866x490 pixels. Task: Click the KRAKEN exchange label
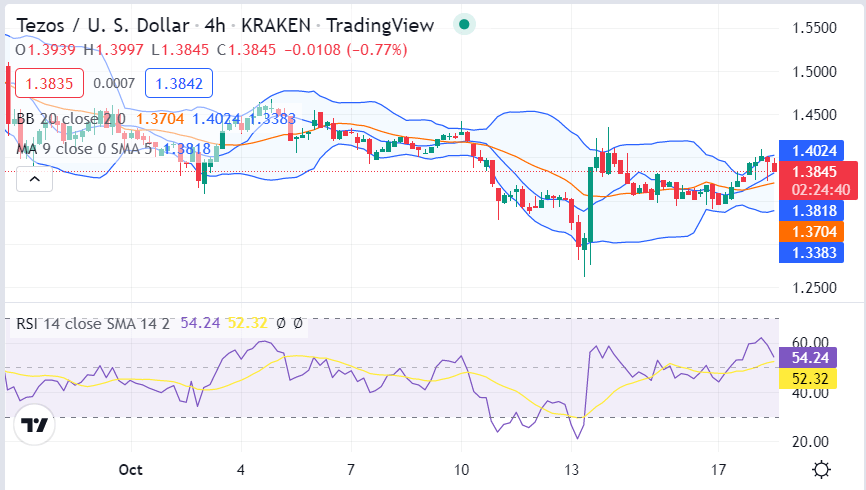pos(276,25)
